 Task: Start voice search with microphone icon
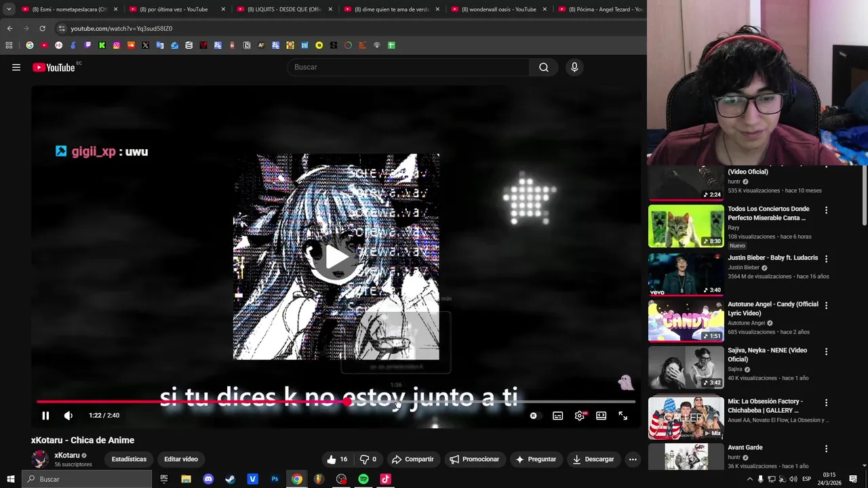click(574, 67)
